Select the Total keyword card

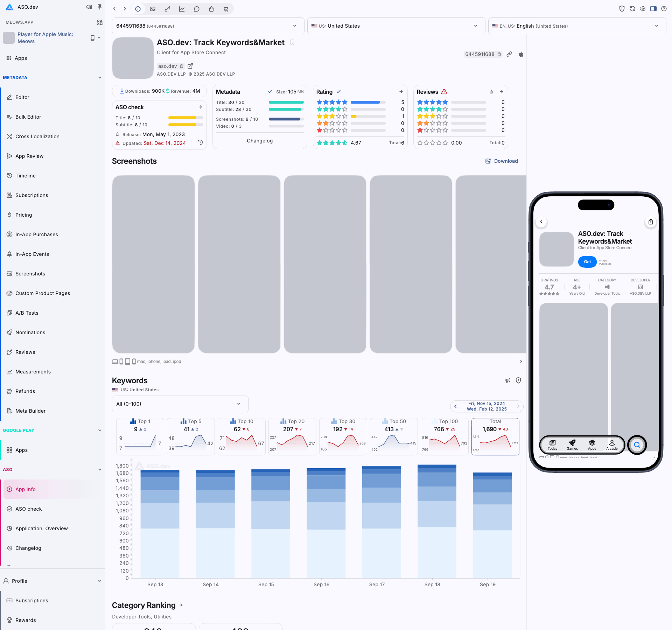click(495, 436)
